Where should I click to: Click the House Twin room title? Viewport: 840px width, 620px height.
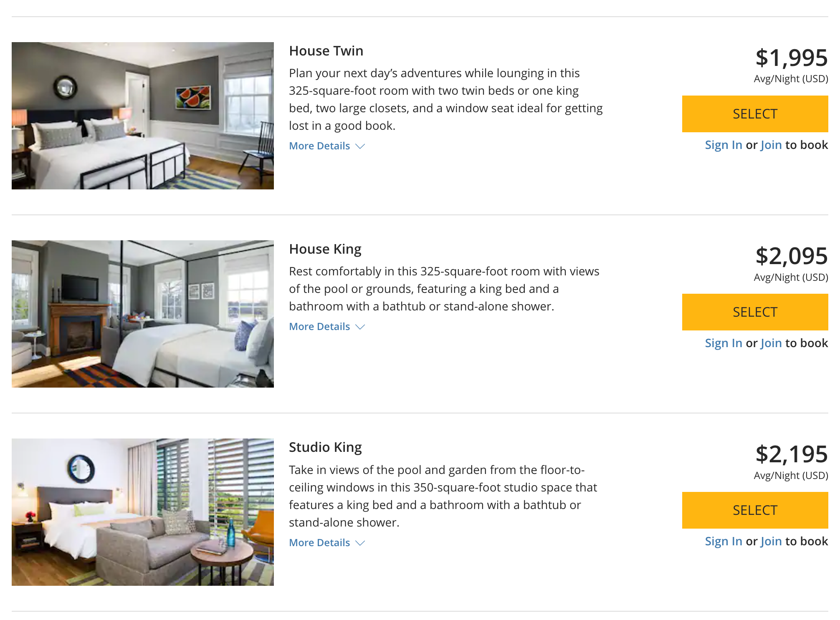(326, 50)
